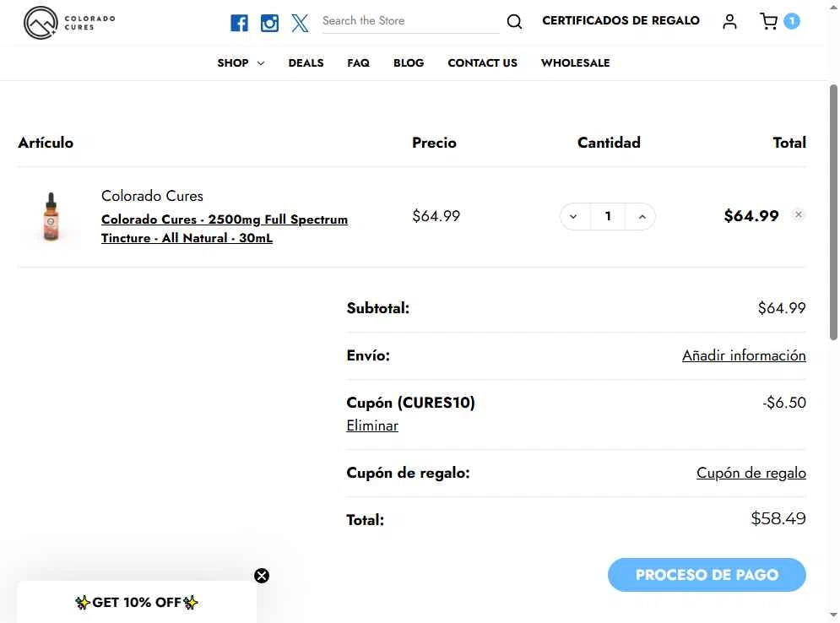This screenshot has width=840, height=623.
Task: Click the Colorado Cures brand name text
Action: [x=152, y=196]
